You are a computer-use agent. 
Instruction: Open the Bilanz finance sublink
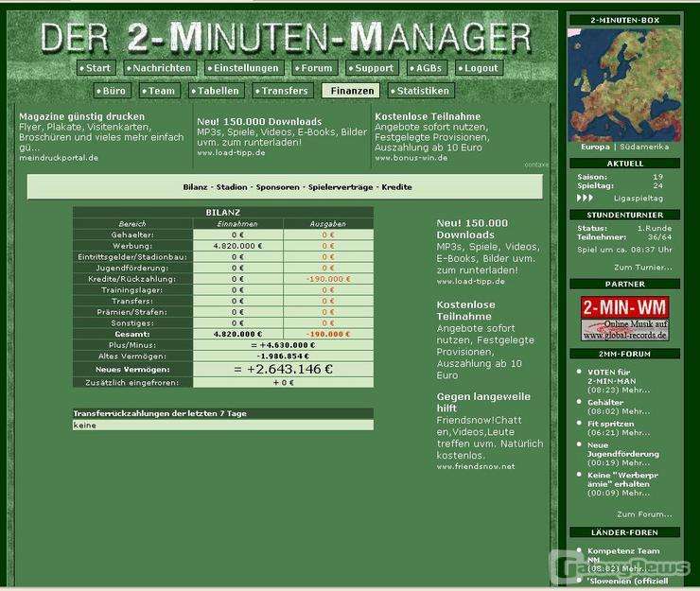coord(195,187)
